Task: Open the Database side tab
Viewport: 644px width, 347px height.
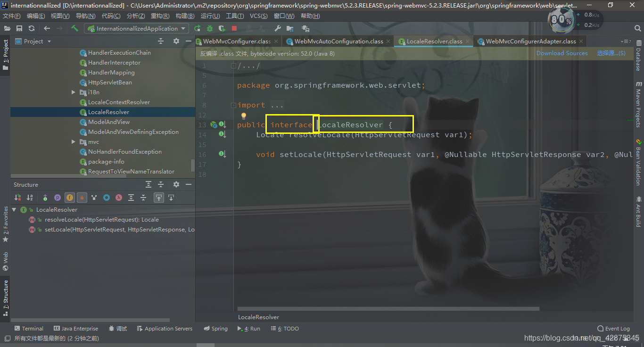Action: pos(638,55)
